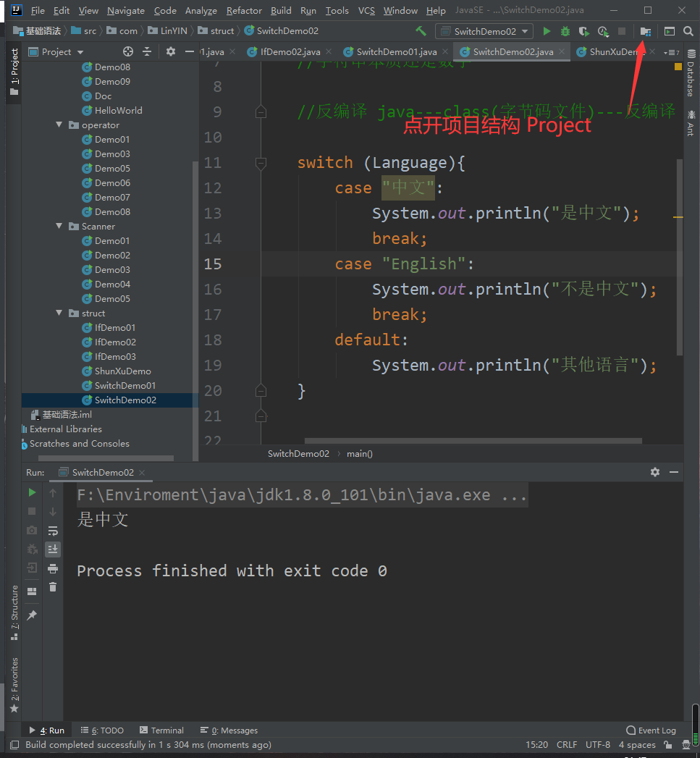Viewport: 700px width, 758px height.
Task: Open the line separator CRLF selector
Action: pos(567,744)
